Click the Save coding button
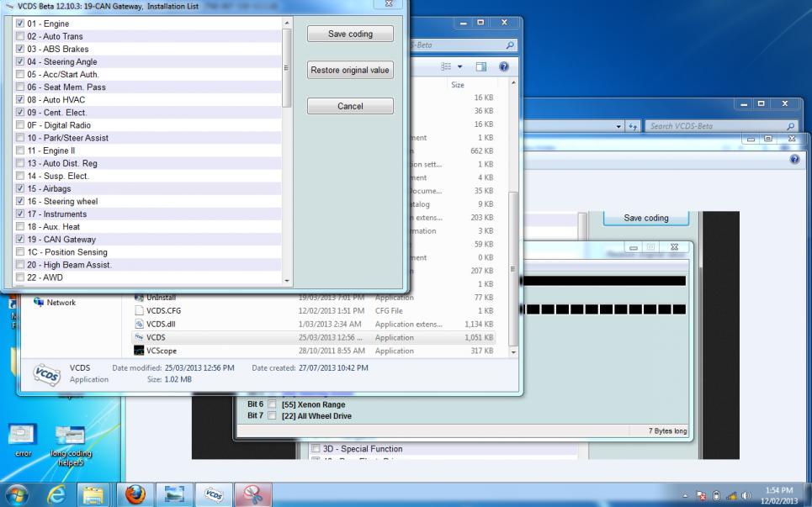Image resolution: width=812 pixels, height=507 pixels. pyautogui.click(x=350, y=34)
